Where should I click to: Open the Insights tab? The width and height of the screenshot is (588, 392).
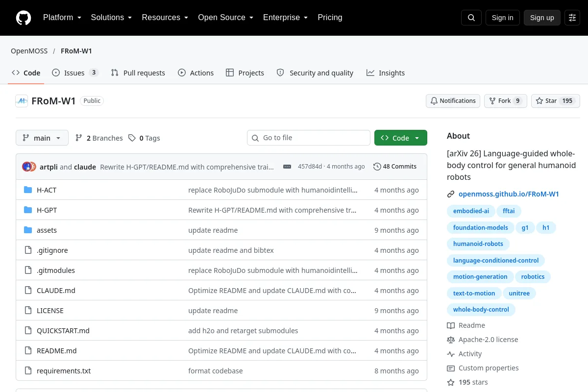pyautogui.click(x=386, y=73)
